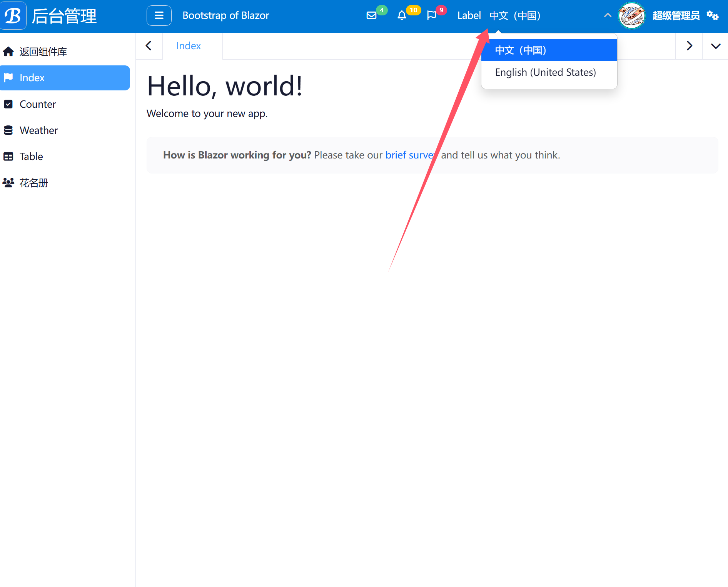The image size is (728, 587).
Task: Open the mail messages icon
Action: [x=371, y=15]
